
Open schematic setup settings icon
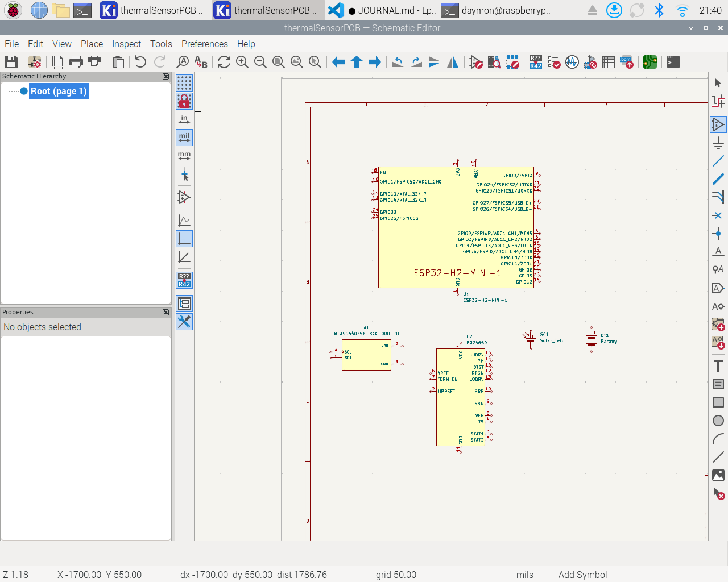pyautogui.click(x=35, y=62)
